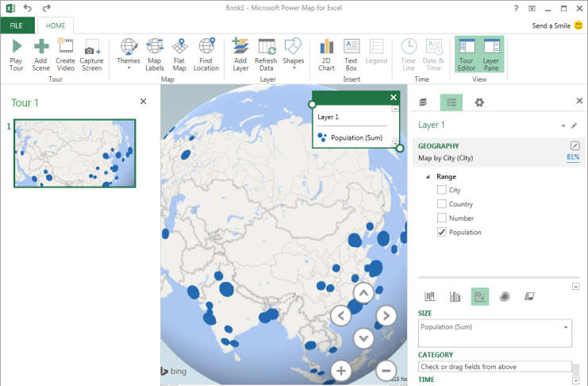Capture Screen of the map
This screenshot has height=386, width=588.
(91, 55)
